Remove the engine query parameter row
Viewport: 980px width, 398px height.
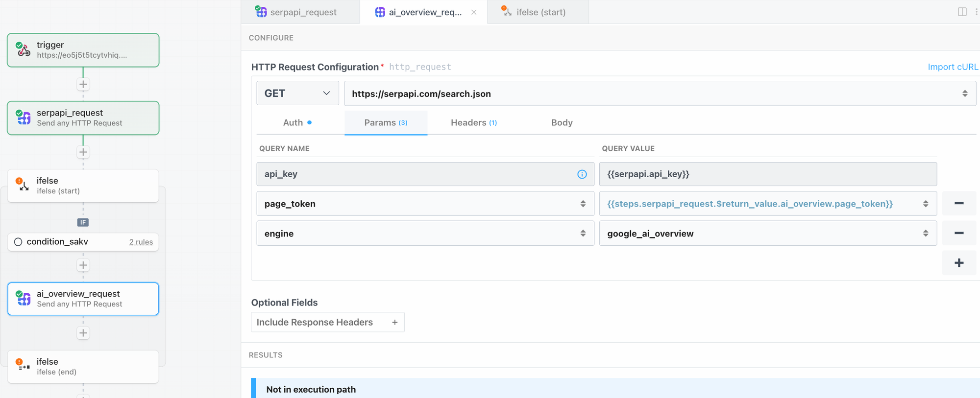click(x=959, y=234)
